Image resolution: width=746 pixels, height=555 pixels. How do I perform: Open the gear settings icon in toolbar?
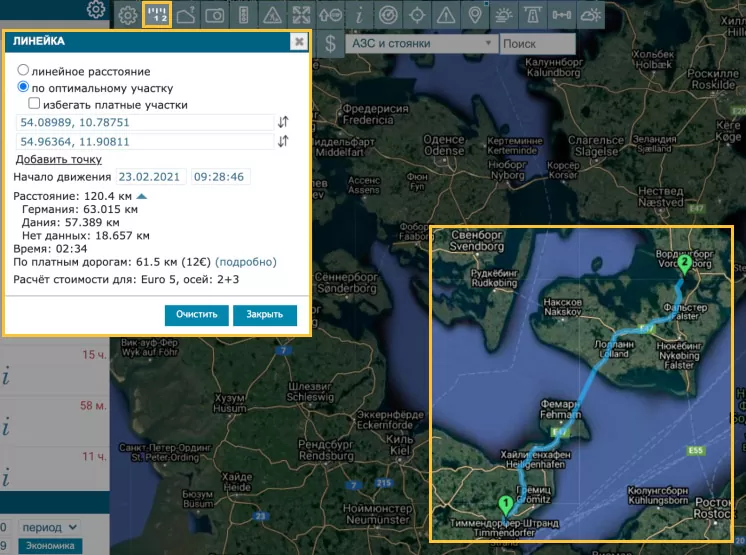(x=127, y=15)
